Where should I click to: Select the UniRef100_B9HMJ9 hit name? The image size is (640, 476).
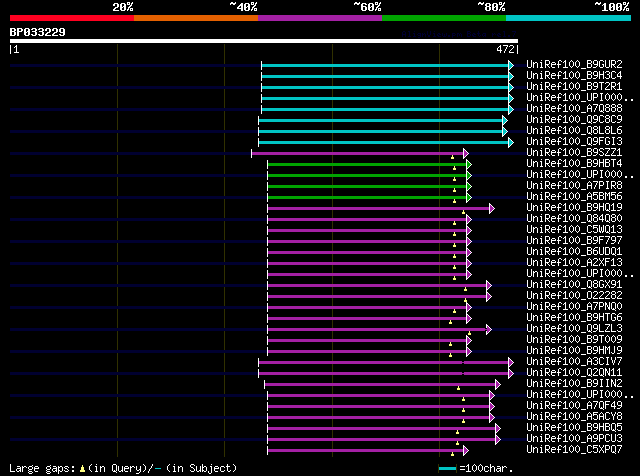tap(574, 351)
